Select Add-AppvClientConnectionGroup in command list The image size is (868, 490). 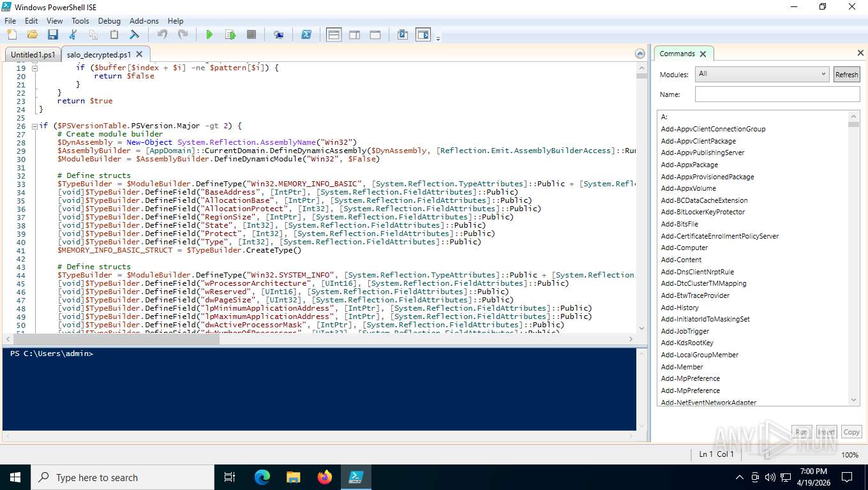713,129
